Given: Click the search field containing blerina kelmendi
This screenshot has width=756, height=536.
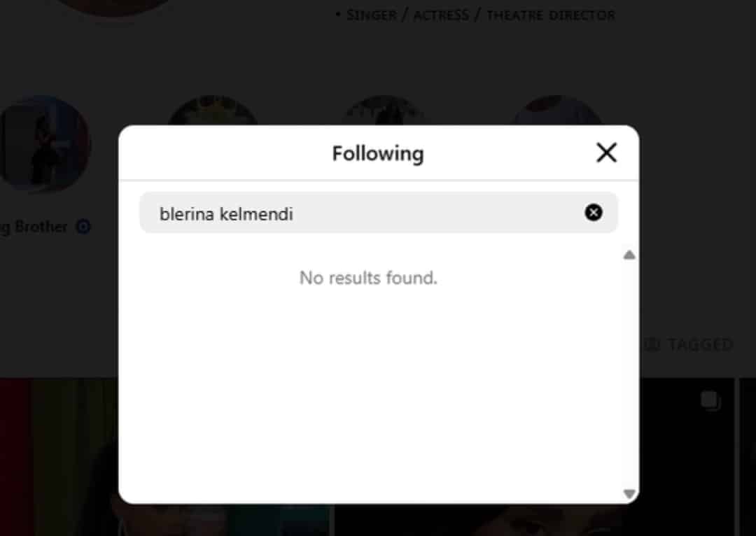Looking at the screenshot, I should point(364,213).
